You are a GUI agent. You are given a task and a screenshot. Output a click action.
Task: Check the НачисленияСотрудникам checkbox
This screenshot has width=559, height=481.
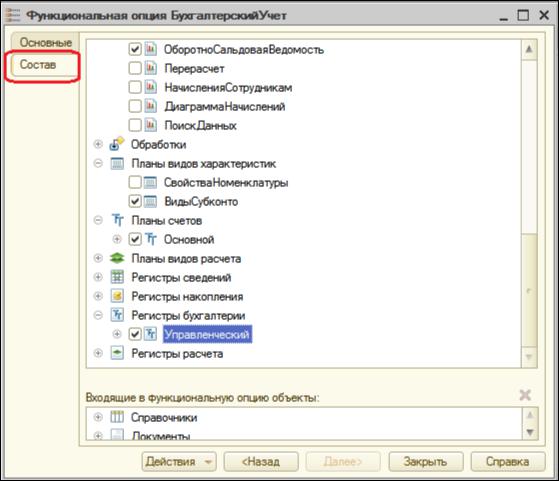tap(135, 87)
